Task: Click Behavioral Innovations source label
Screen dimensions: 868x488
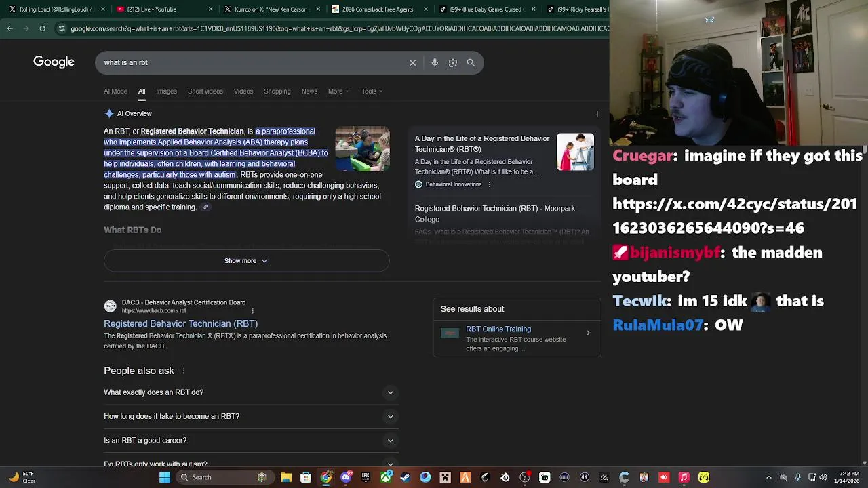Action: tap(453, 184)
